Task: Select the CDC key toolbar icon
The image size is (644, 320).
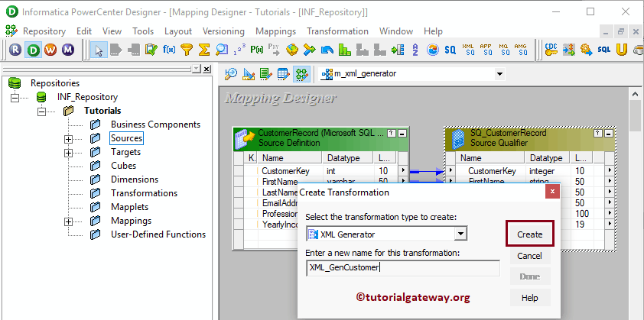Action: (x=551, y=50)
